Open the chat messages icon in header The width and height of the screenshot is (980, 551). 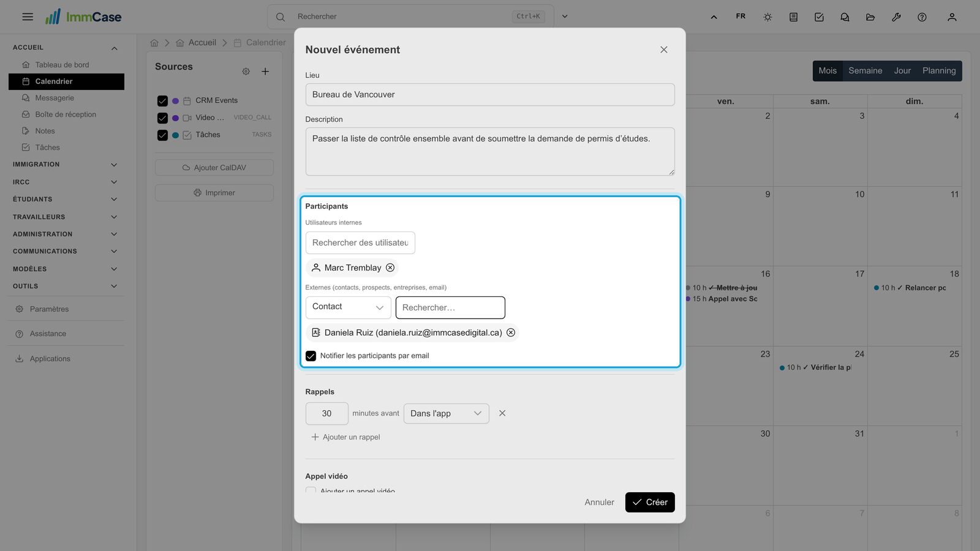click(845, 17)
